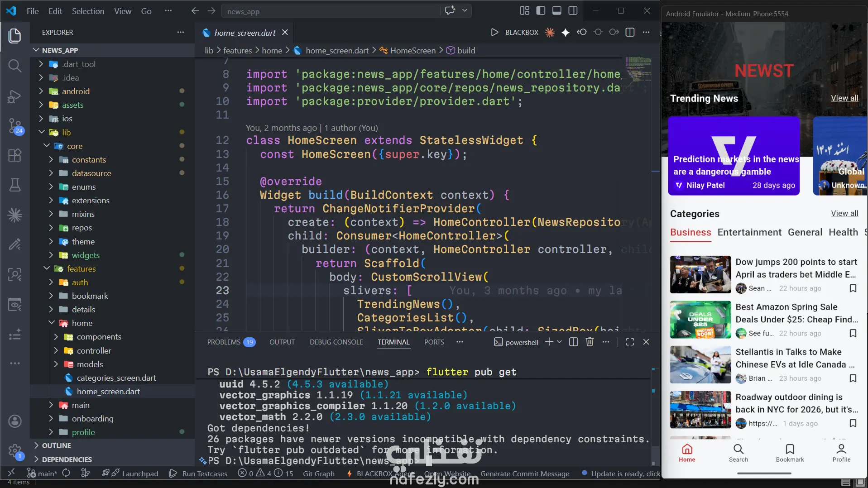The width and height of the screenshot is (868, 488).
Task: Toggle the secondary side bar visibility
Action: [573, 11]
